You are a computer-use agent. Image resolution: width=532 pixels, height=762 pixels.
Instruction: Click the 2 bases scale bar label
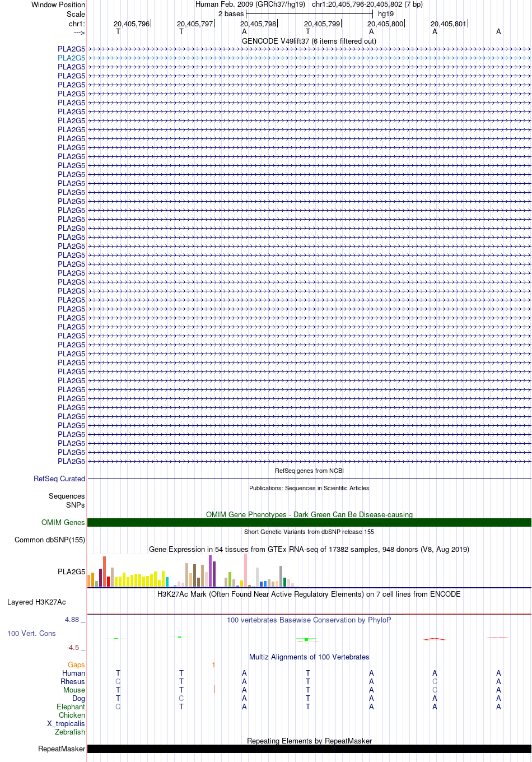tap(231, 14)
